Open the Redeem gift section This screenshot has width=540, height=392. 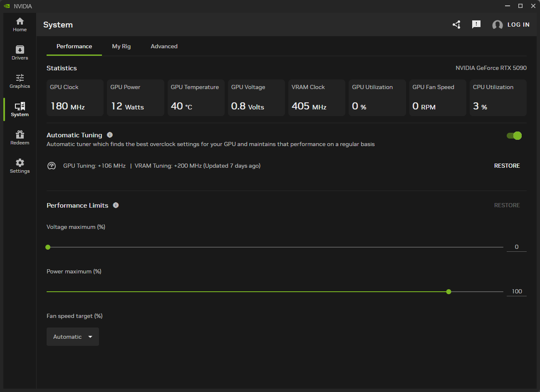click(20, 138)
